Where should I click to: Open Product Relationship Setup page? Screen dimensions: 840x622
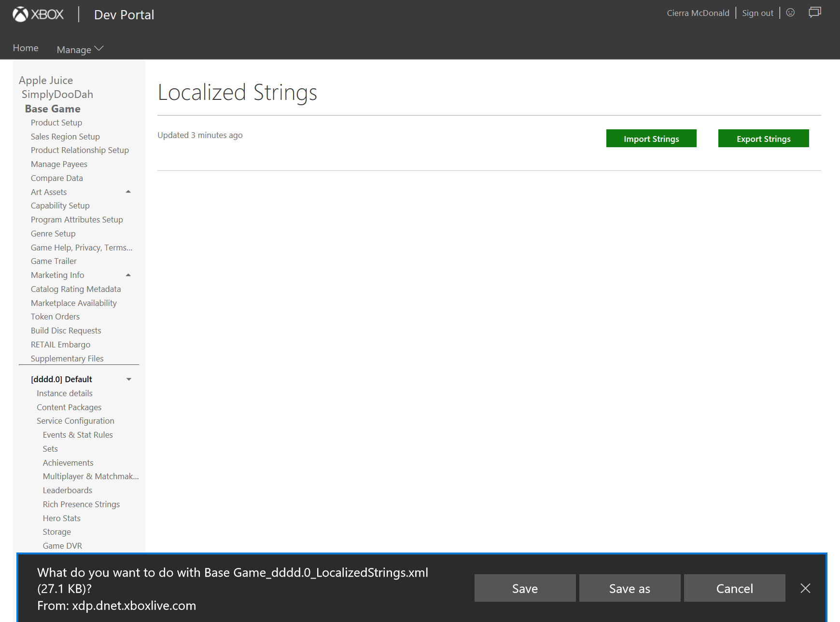(80, 150)
